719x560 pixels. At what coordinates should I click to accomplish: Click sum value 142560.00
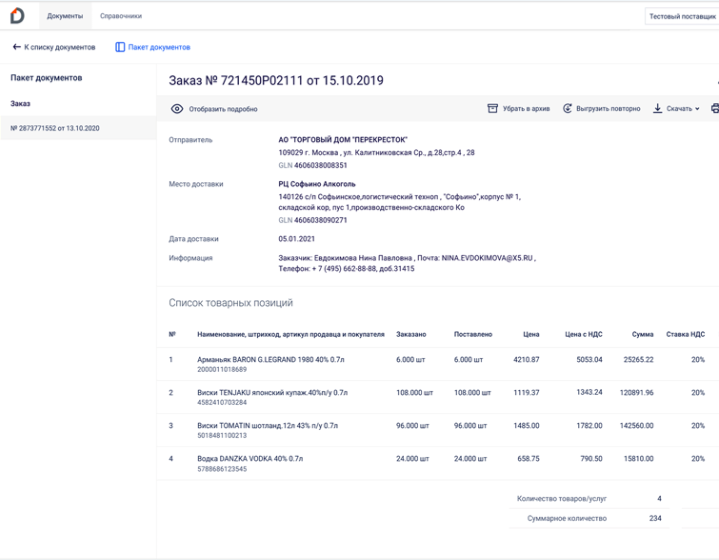point(636,426)
